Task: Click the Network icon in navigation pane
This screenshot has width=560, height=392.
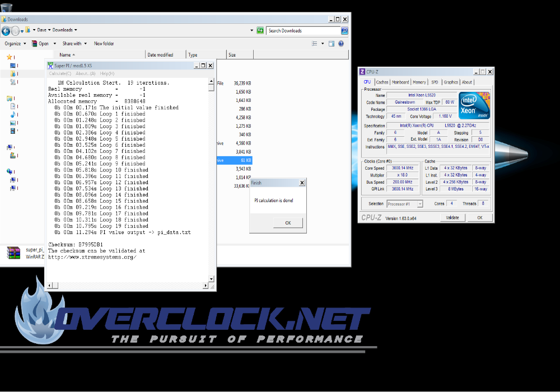Action: (10, 172)
